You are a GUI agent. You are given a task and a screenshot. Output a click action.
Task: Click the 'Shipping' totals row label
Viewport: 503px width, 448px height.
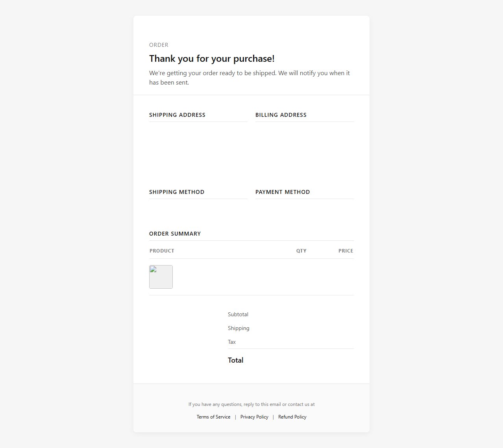(239, 328)
